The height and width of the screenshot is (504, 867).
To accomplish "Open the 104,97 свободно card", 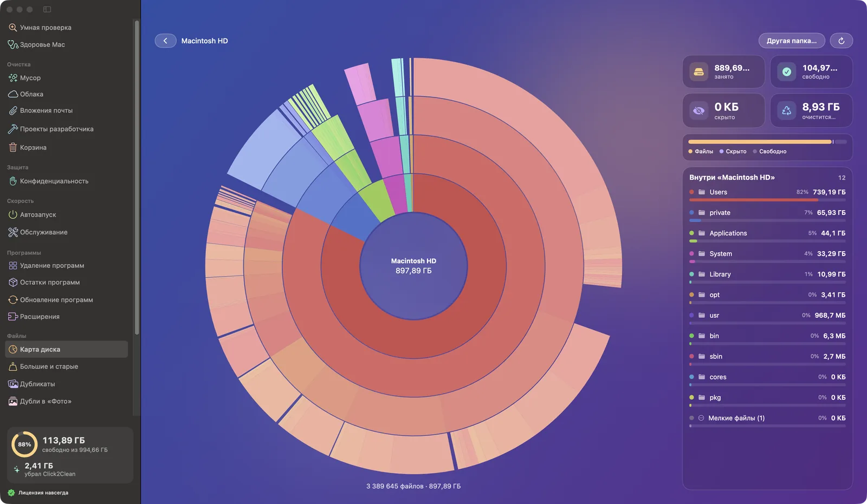I will (x=811, y=71).
